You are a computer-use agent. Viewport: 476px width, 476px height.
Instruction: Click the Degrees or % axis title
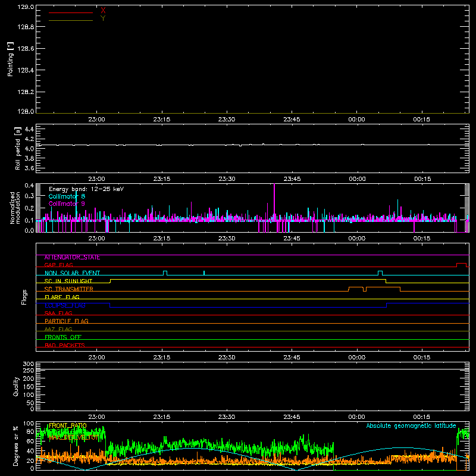[x=16, y=446]
